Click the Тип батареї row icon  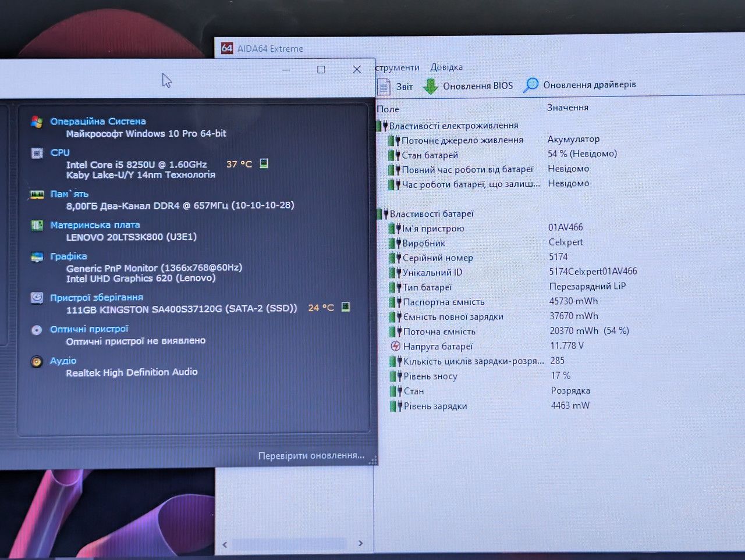(x=396, y=287)
